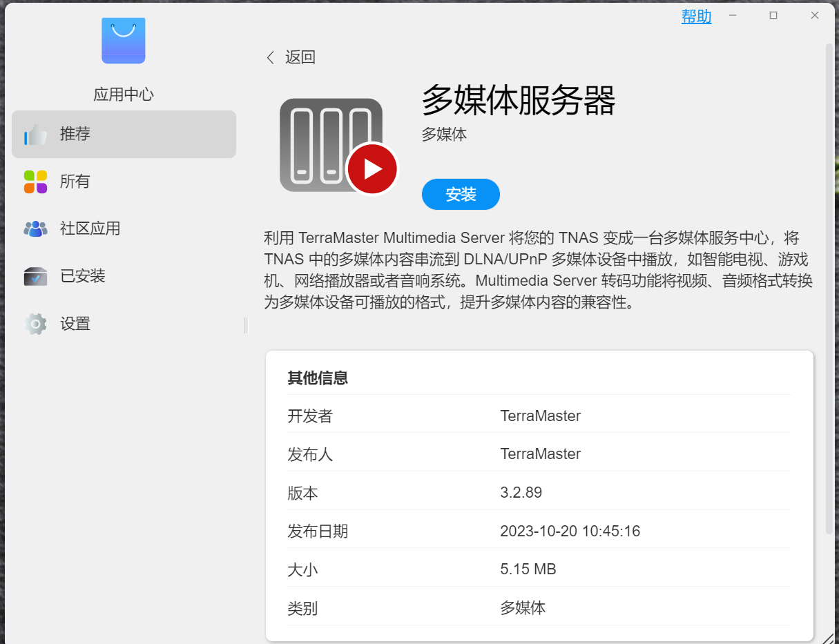
Task: Open the 帮助 link
Action: [x=696, y=17]
